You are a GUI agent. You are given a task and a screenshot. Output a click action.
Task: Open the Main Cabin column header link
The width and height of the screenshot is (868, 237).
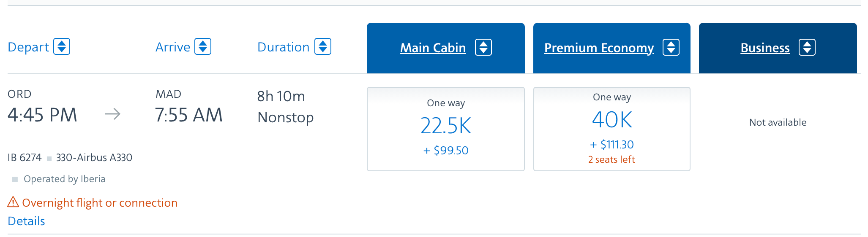tap(433, 48)
